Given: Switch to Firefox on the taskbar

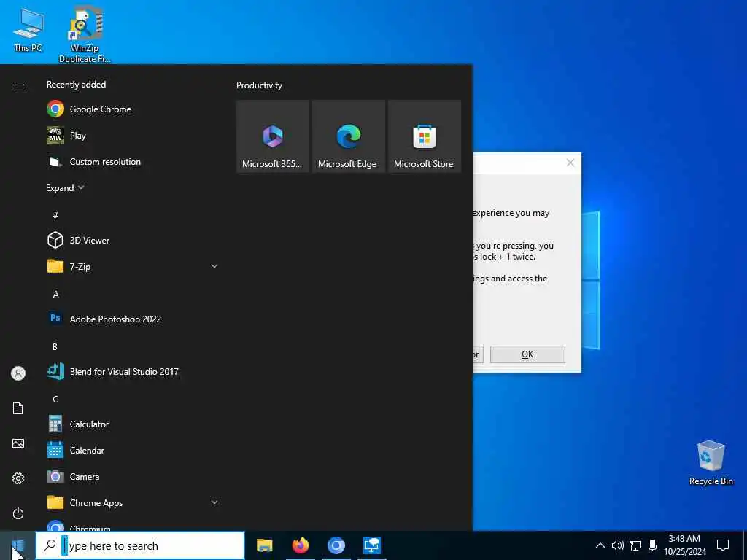Looking at the screenshot, I should [x=300, y=545].
